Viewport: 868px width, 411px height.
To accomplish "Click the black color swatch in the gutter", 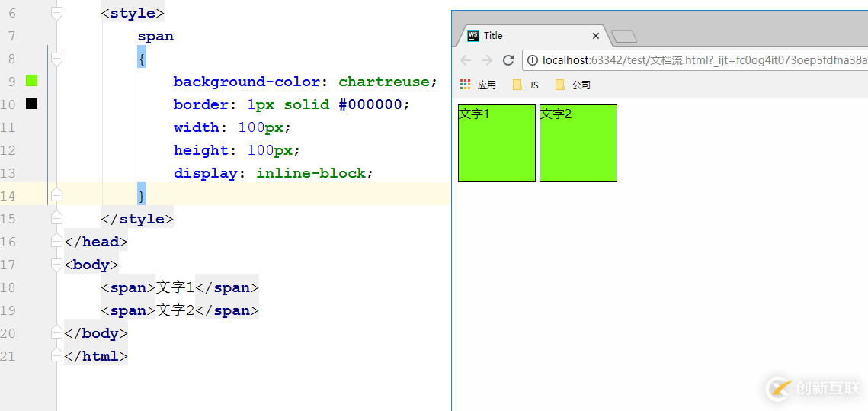I will point(31,103).
